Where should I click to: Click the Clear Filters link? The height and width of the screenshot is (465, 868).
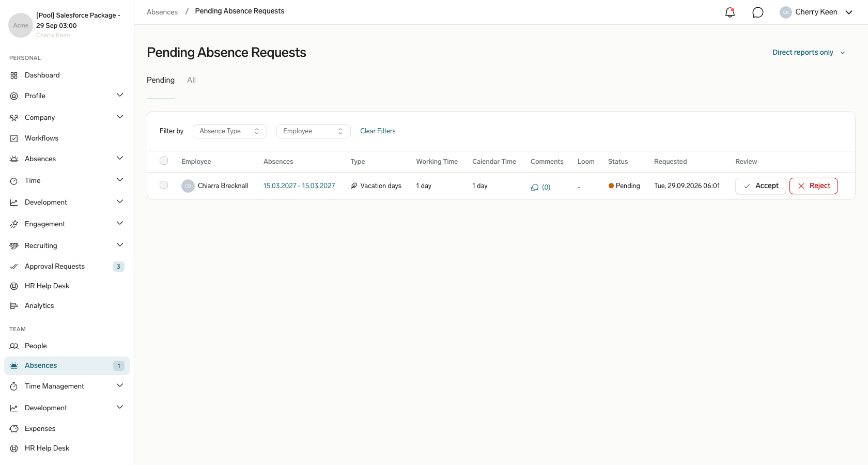[378, 131]
